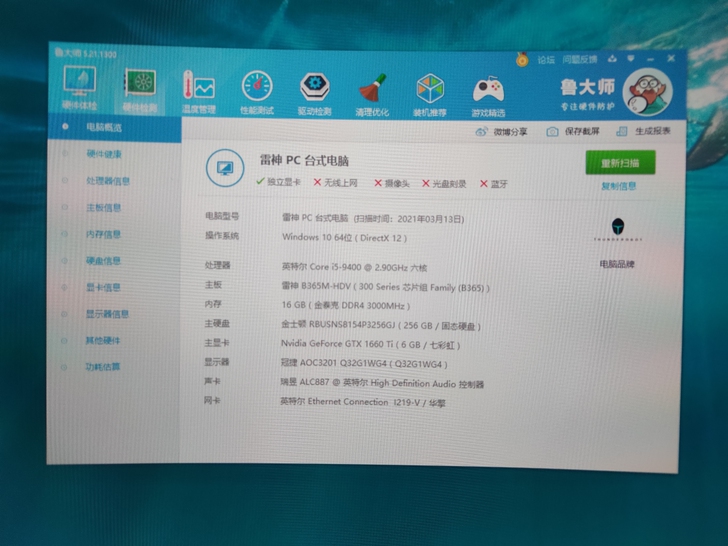Viewport: 728px width, 546px height.
Task: Click the Core i5-9400 processor value
Action: point(354,267)
